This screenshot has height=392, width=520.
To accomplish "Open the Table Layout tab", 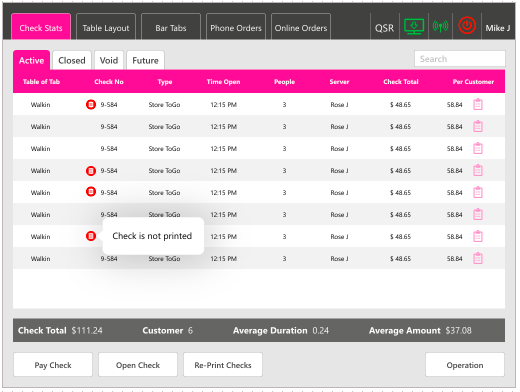I will (106, 27).
